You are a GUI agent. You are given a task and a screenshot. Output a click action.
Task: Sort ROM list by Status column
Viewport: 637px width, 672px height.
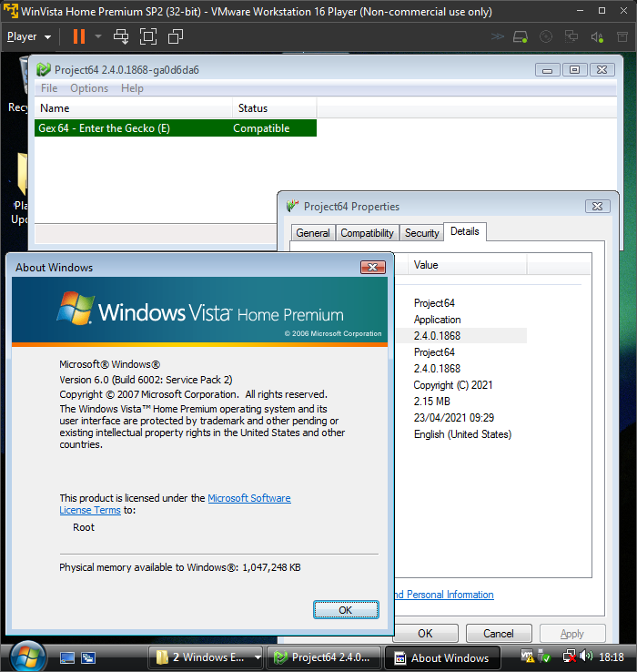tap(274, 108)
